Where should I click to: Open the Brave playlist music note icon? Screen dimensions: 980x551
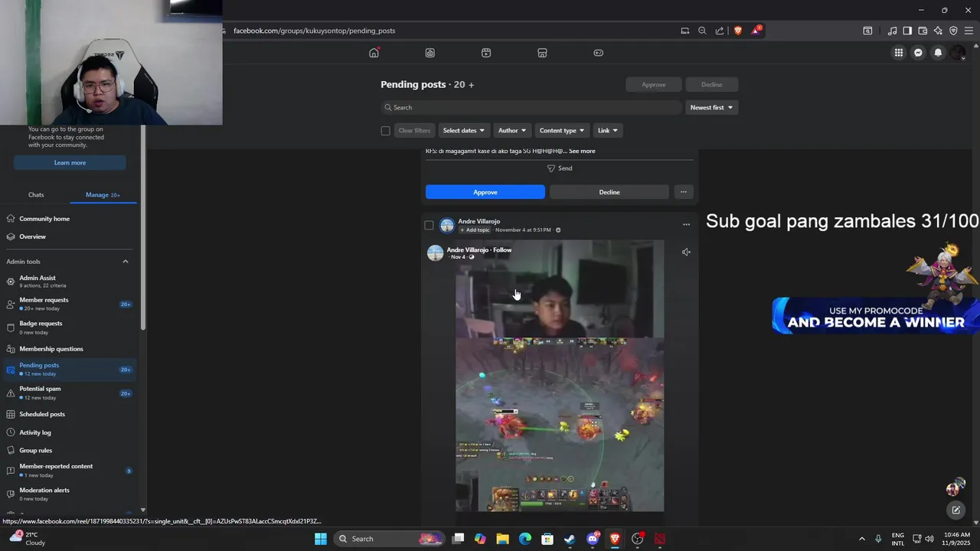[x=892, y=31]
